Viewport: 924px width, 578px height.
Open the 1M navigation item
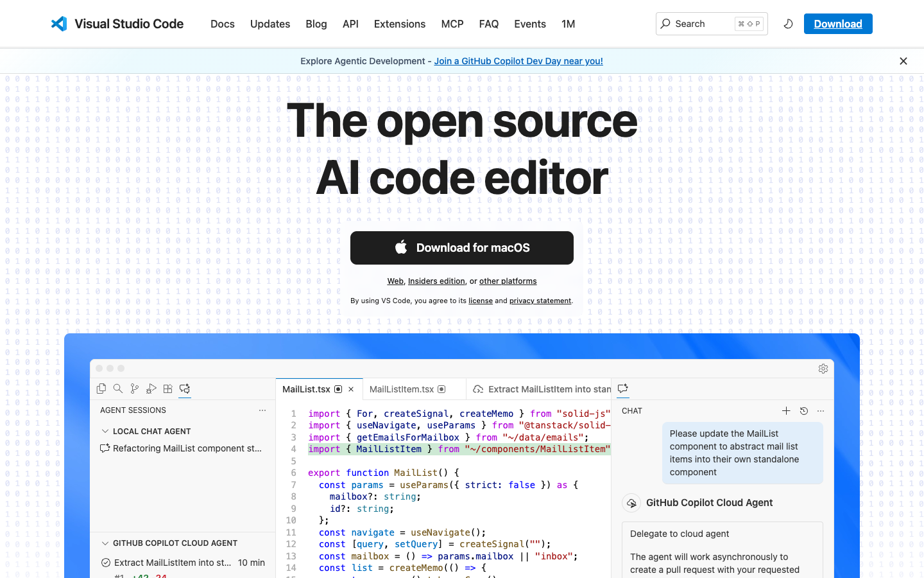569,24
